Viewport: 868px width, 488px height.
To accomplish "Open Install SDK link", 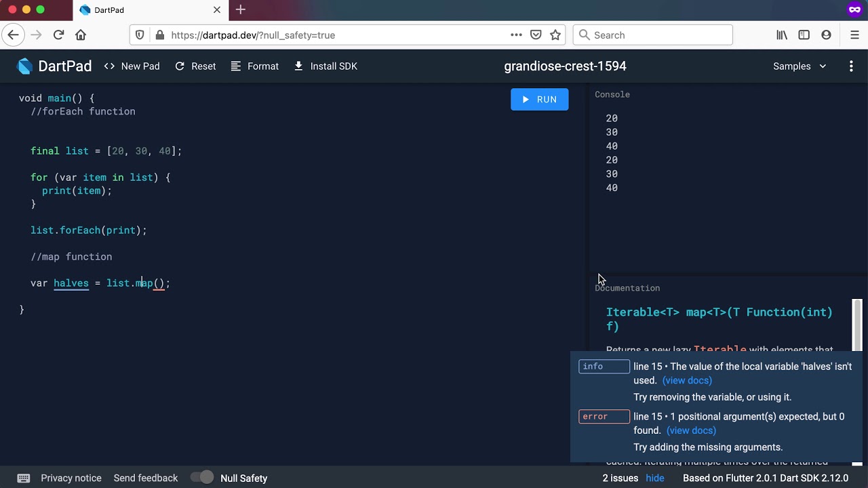I will (325, 66).
